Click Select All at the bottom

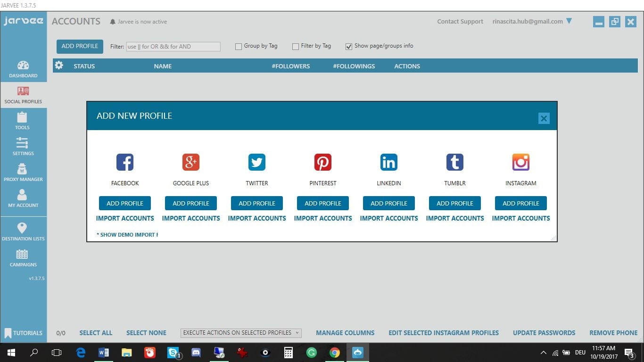[96, 333]
